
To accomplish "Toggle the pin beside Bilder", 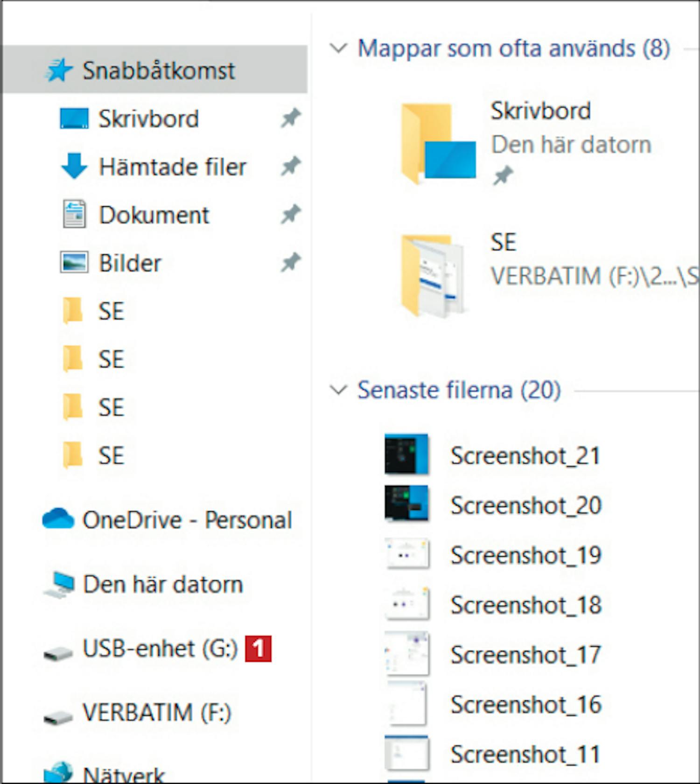I will click(x=290, y=262).
